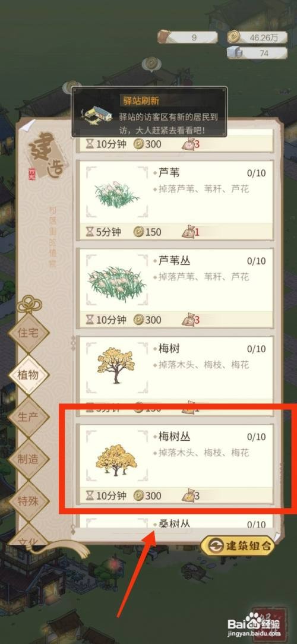Tap the copper coin balance 46.26万
Viewport: 297px width, 644px height.
257,37
